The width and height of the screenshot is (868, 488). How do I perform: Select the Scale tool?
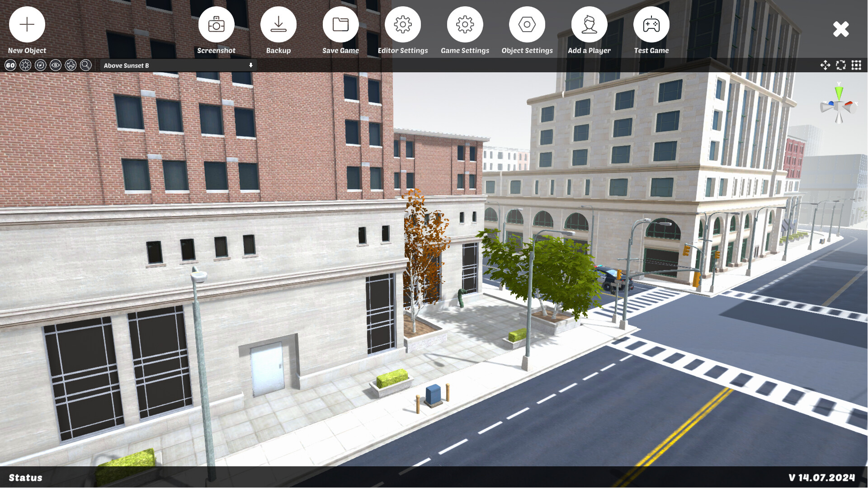856,65
